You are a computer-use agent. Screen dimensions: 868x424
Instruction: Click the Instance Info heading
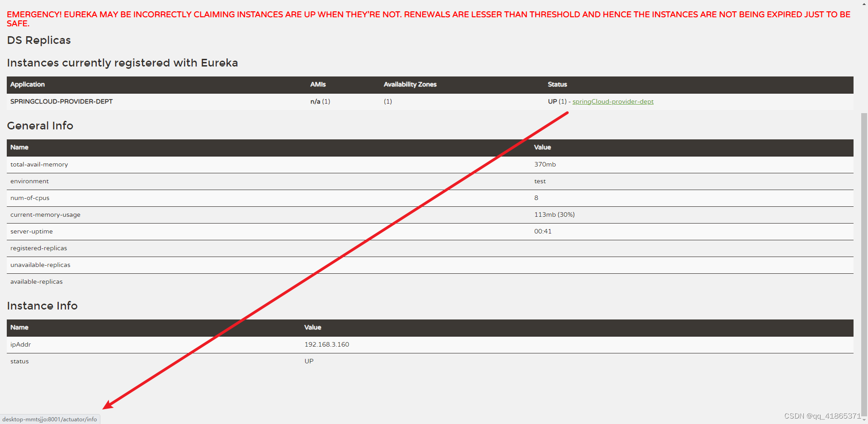42,306
